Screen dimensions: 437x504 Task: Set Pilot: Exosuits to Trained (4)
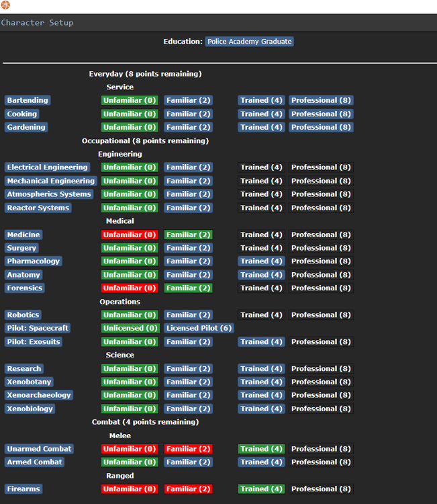pos(261,341)
